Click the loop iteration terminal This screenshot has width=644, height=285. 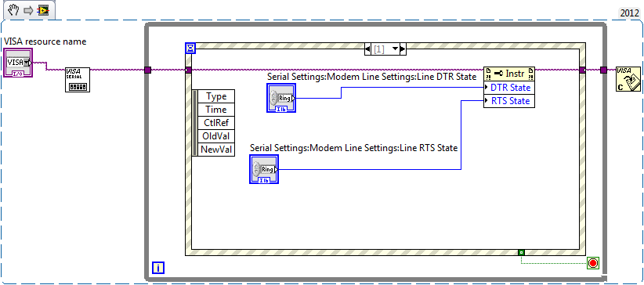click(x=158, y=268)
